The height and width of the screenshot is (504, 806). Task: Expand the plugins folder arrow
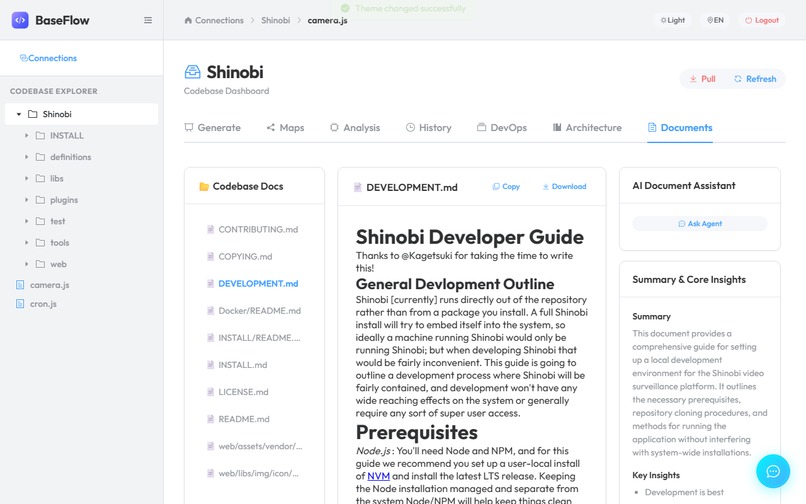26,200
